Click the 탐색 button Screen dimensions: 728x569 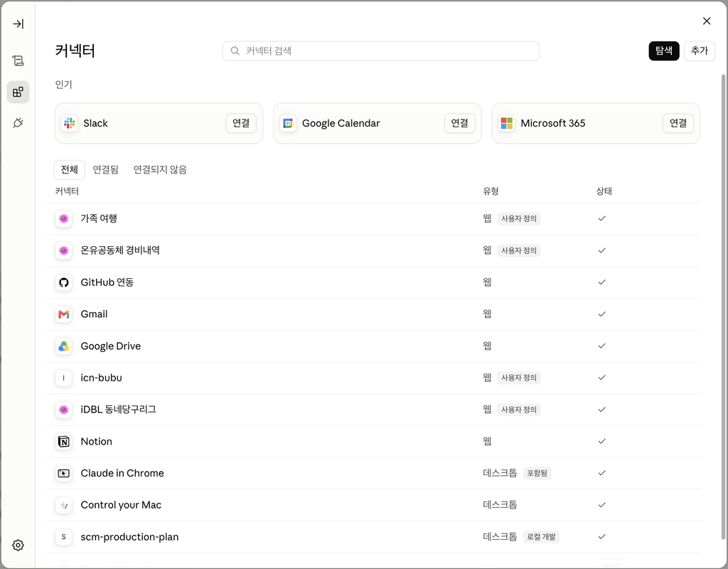click(x=664, y=50)
